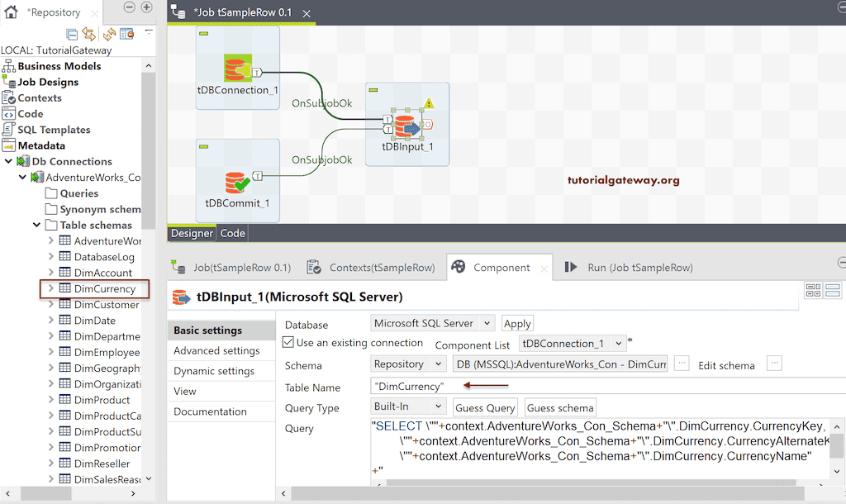Viewport: 846px width, 504px height.
Task: Click the Table Name input field
Action: click(x=608, y=387)
